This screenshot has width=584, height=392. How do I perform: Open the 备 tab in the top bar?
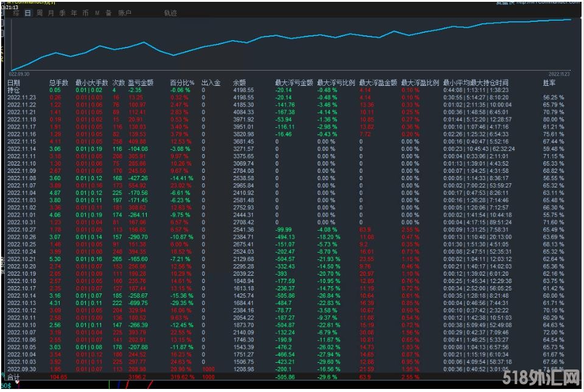(108, 13)
